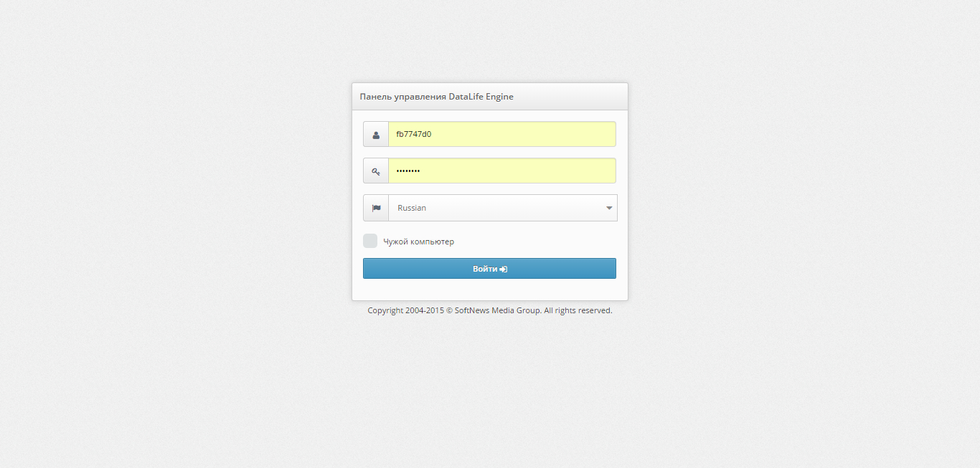The image size is (980, 468).
Task: Tick the Чужой компьютер checkbox
Action: point(370,241)
